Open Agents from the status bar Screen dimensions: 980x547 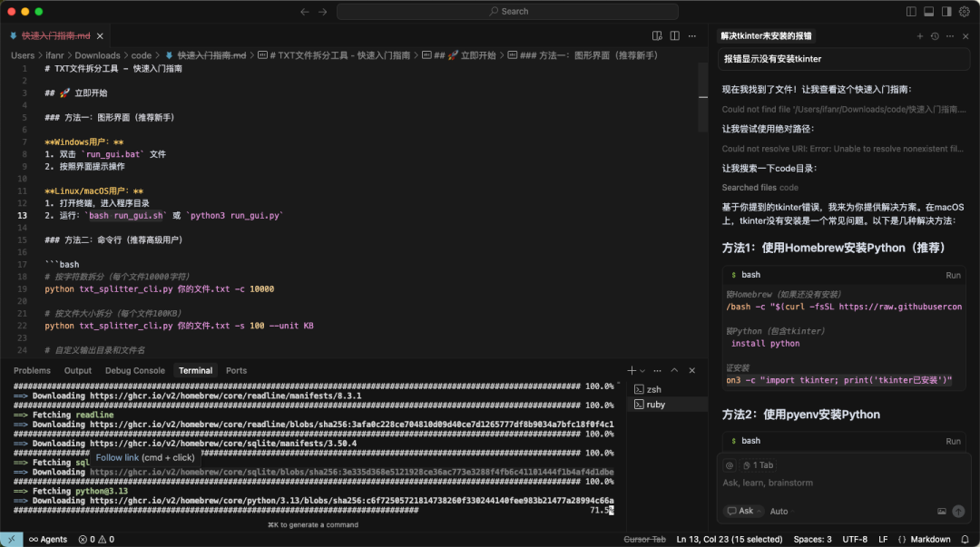(48, 539)
